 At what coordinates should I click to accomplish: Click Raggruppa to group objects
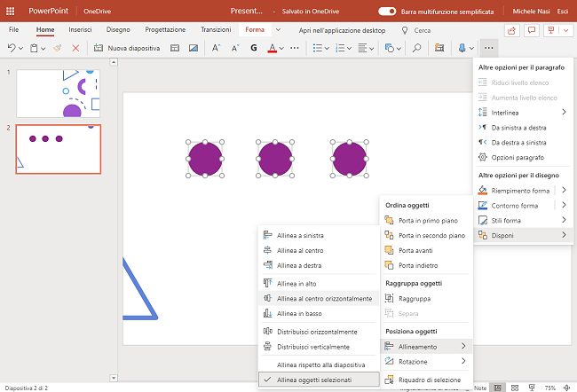[415, 299]
